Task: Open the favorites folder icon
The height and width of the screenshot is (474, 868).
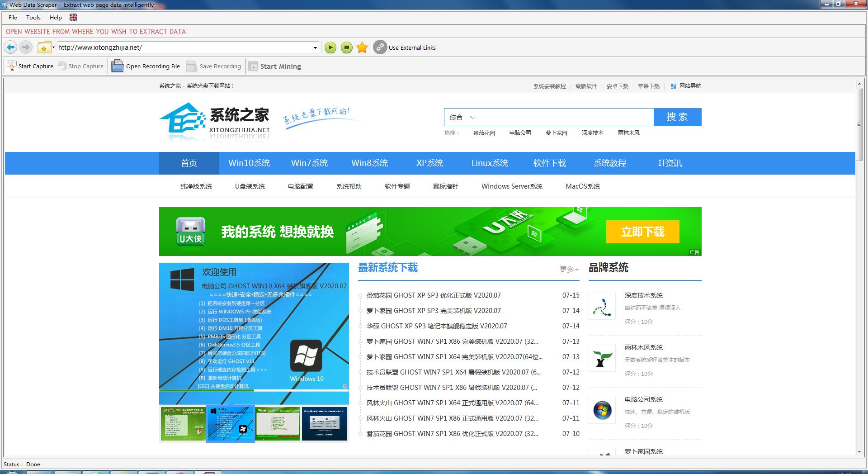Action: [44, 47]
